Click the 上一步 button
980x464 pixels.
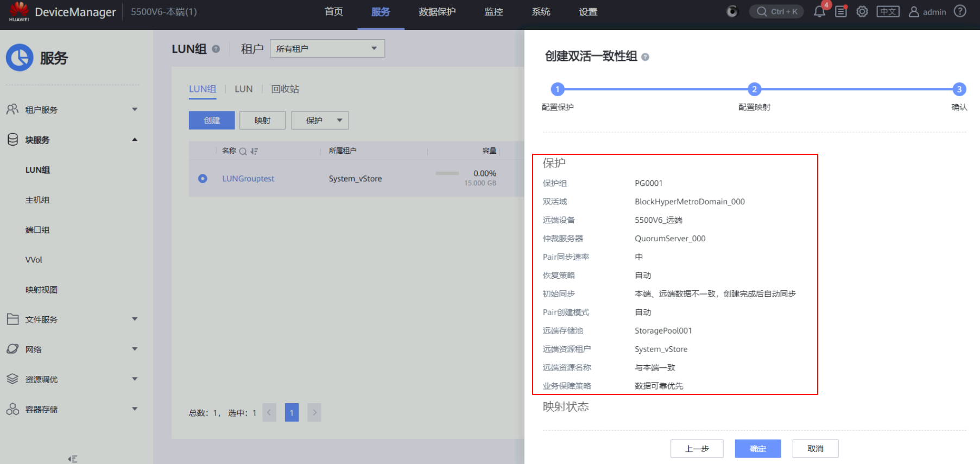pos(697,449)
